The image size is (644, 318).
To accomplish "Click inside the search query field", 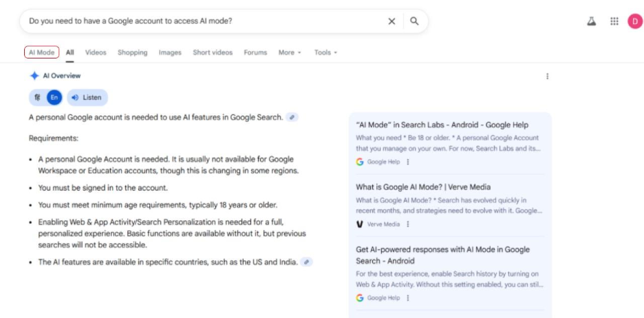I will (200, 21).
